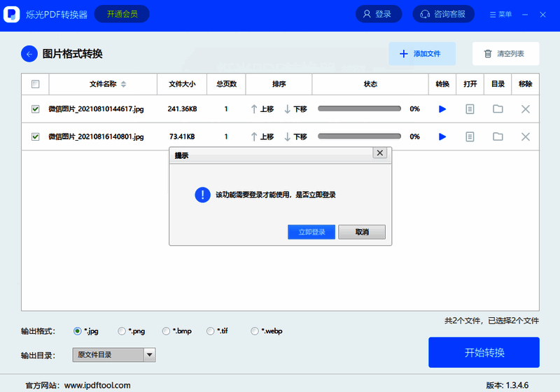Viewport: 560px width, 392px height.
Task: Move up file 微信图片_20210810144617.jpg with 上移
Action: tap(262, 109)
